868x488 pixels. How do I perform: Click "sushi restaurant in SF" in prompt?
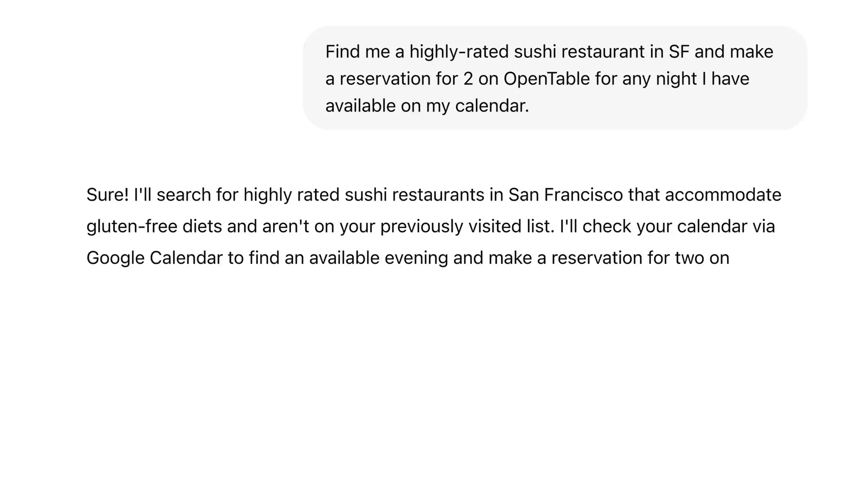point(602,52)
